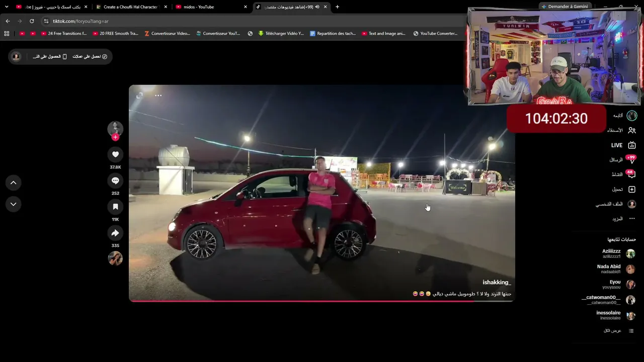The image size is (644, 362).
Task: Click the Upload (تحميل) plus icon
Action: coord(632,190)
